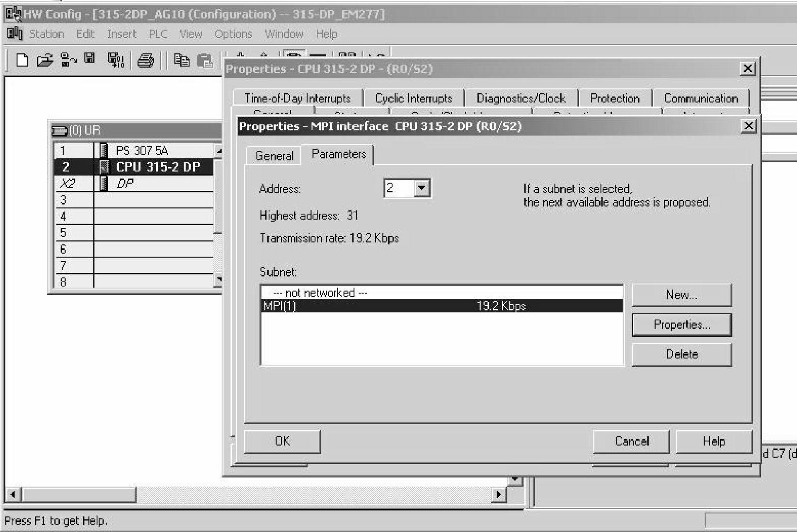
Task: Switch to the General tab of MPI interface
Action: 275,156
